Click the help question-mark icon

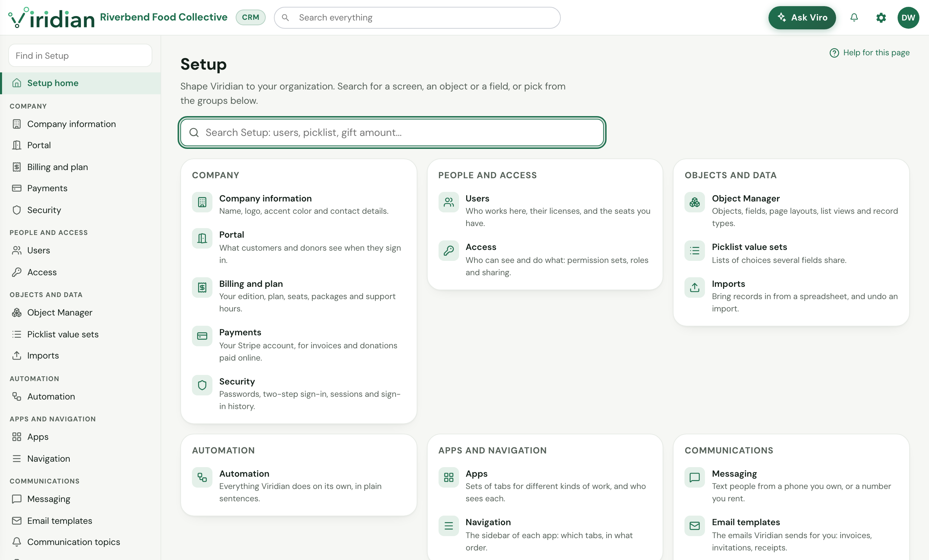click(x=834, y=53)
